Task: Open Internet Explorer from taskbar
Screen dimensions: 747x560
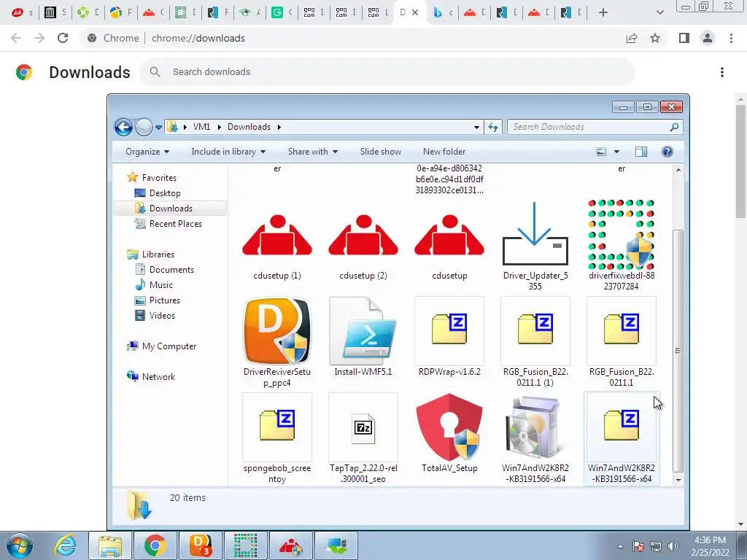Action: coord(65,546)
